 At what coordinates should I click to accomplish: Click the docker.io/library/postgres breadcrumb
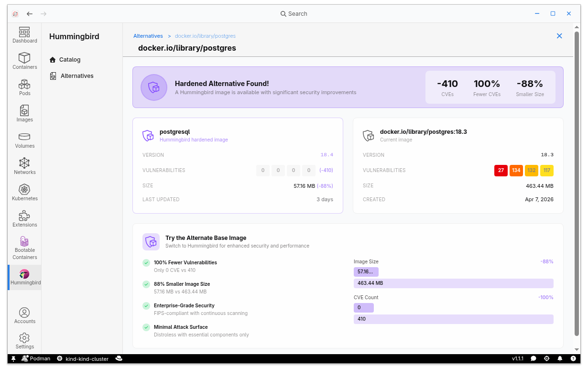205,36
